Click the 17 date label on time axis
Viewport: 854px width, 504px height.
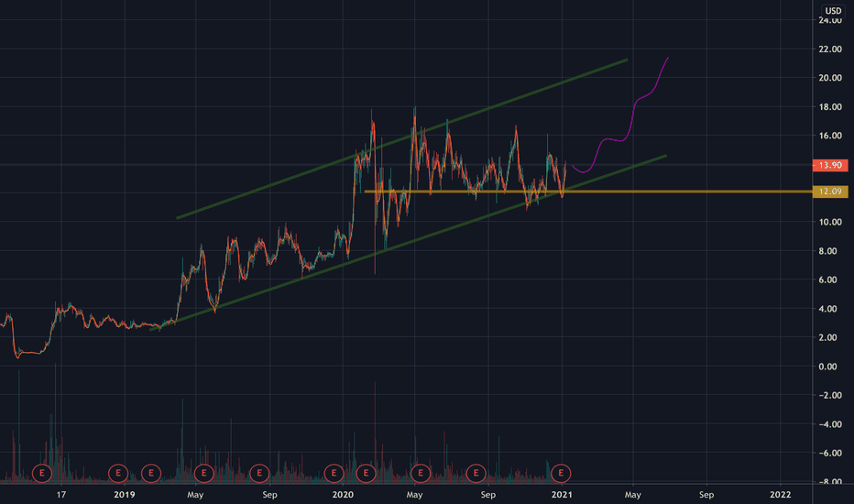tap(61, 495)
